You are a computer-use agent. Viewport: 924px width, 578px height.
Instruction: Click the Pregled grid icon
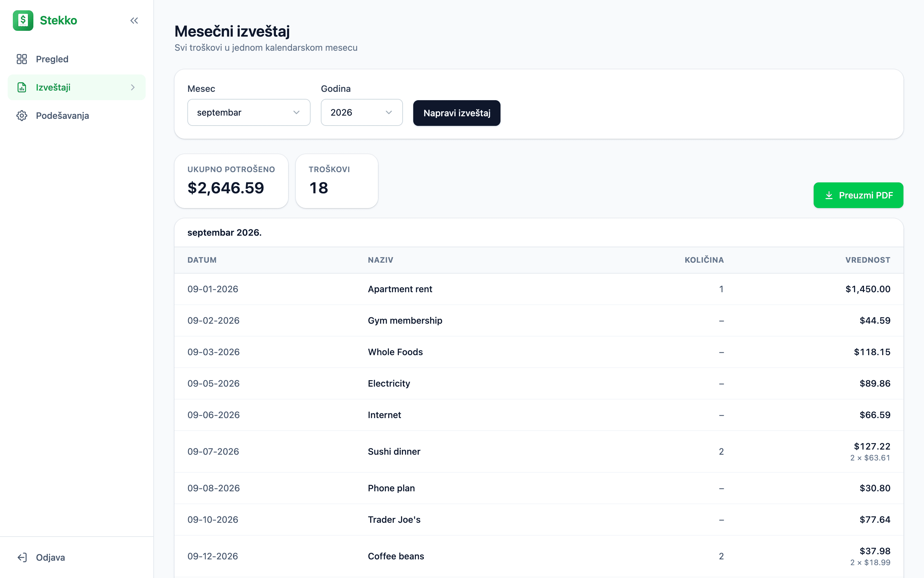[x=22, y=59]
